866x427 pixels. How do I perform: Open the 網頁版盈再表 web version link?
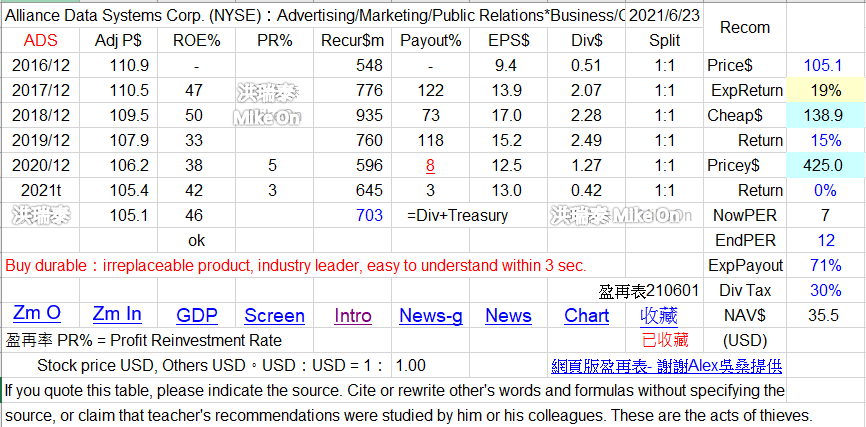[667, 366]
